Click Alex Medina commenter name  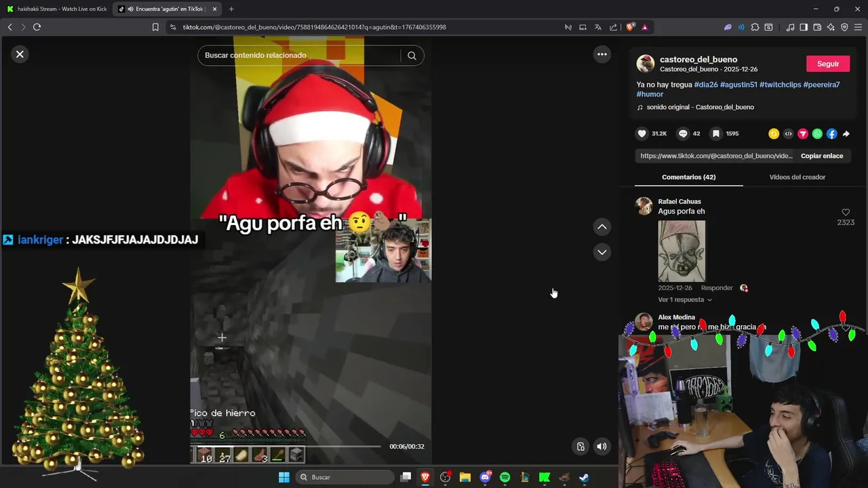(676, 317)
